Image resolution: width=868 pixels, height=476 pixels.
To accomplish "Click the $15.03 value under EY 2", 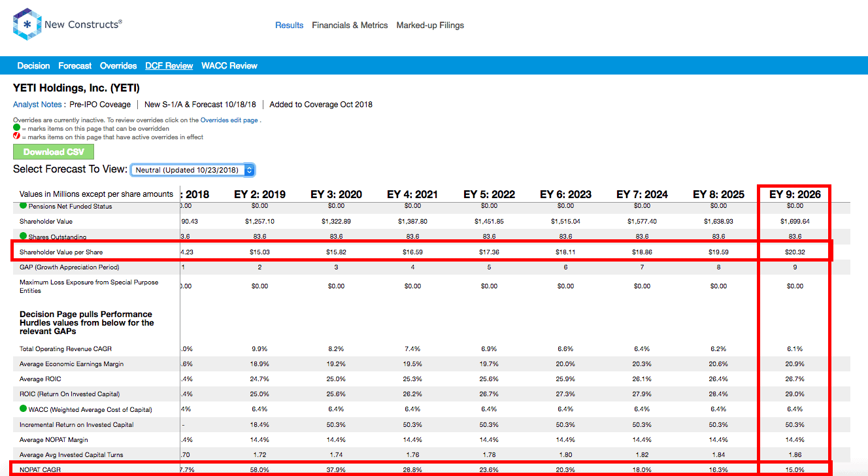I will click(259, 252).
